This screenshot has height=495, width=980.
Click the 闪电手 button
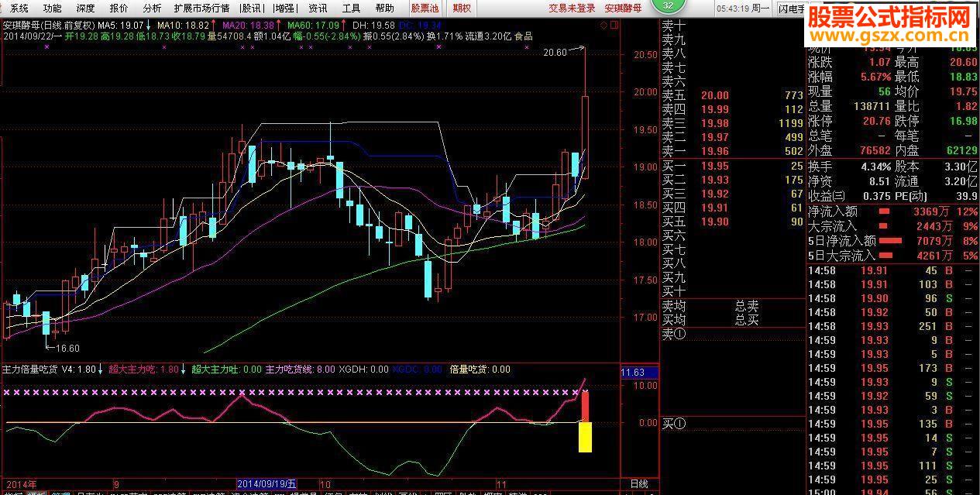[790, 8]
